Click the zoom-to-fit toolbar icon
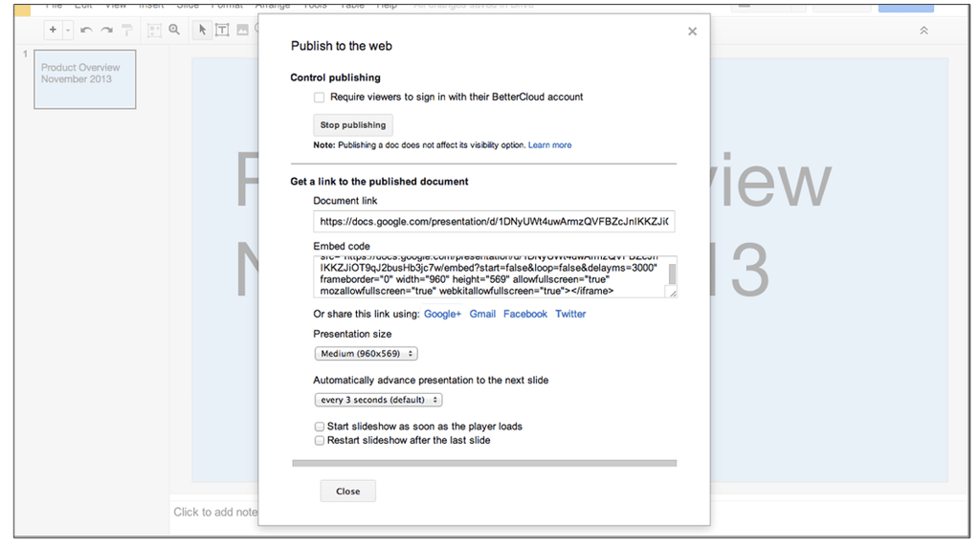The width and height of the screenshot is (980, 547). (x=154, y=30)
